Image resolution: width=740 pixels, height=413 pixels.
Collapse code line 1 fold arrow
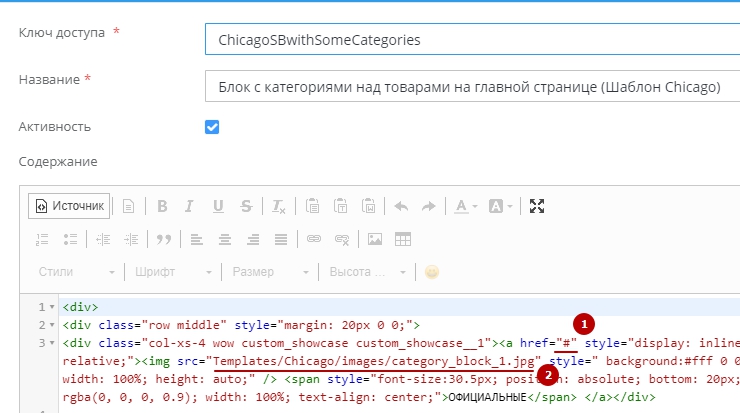coord(51,307)
